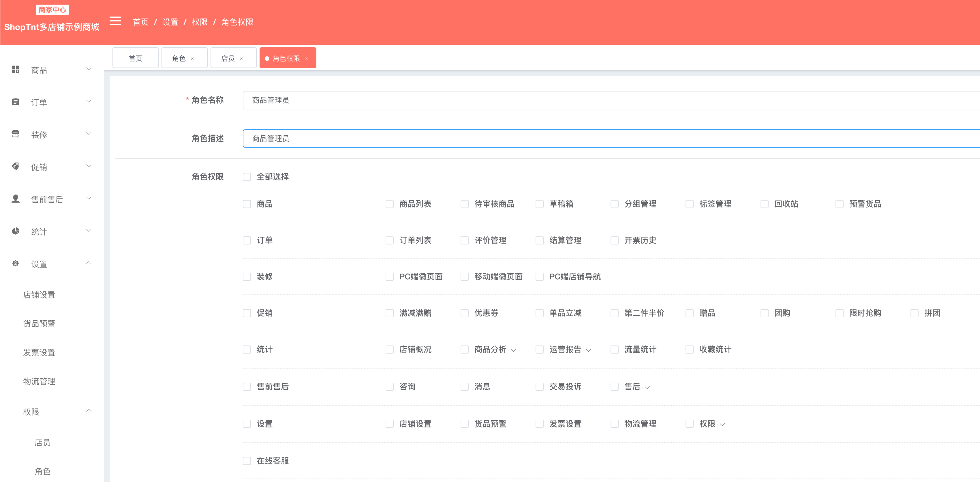Go to 首页 in the breadcrumb
Image resolution: width=980 pixels, height=482 pixels.
tap(141, 22)
